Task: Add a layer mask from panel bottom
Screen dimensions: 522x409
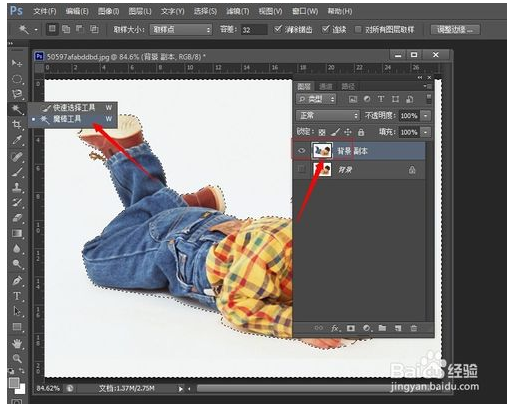Action: 351,328
